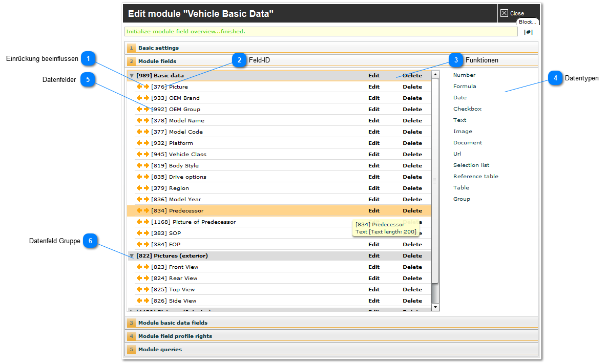Viewport: 607px width, 364px height.
Task: Select the Checkbox data type
Action: click(x=467, y=109)
